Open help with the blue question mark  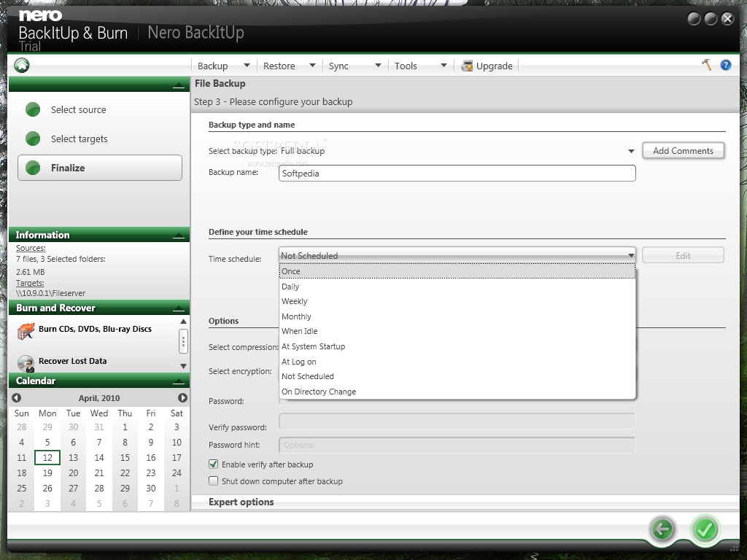point(726,65)
